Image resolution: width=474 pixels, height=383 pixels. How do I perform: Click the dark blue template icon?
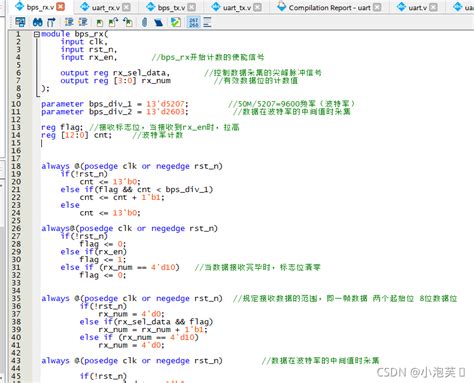(159, 22)
